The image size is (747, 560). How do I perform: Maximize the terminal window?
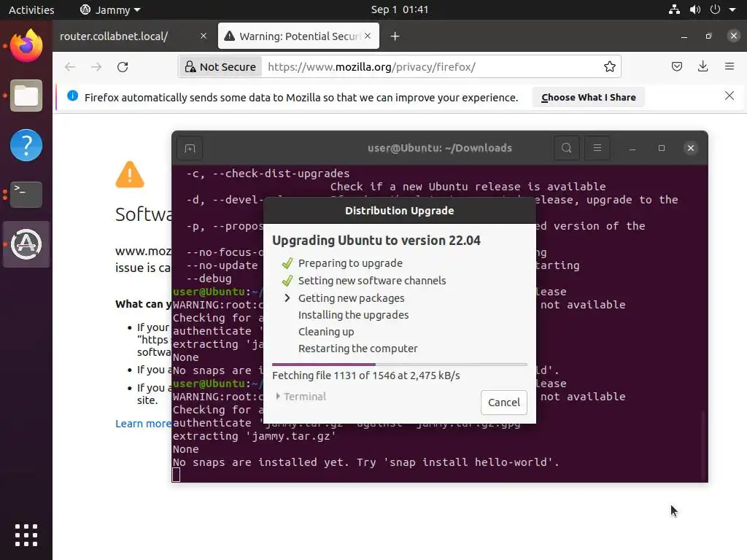click(x=661, y=148)
